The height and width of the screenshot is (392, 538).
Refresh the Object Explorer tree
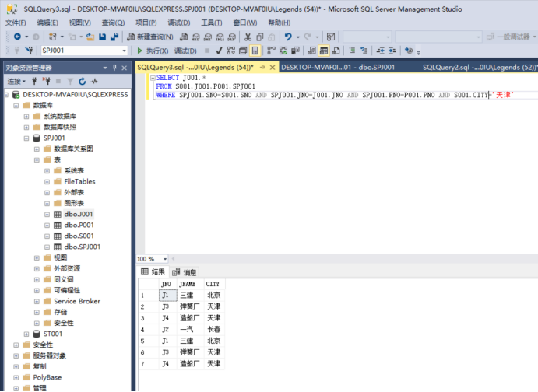pos(82,81)
